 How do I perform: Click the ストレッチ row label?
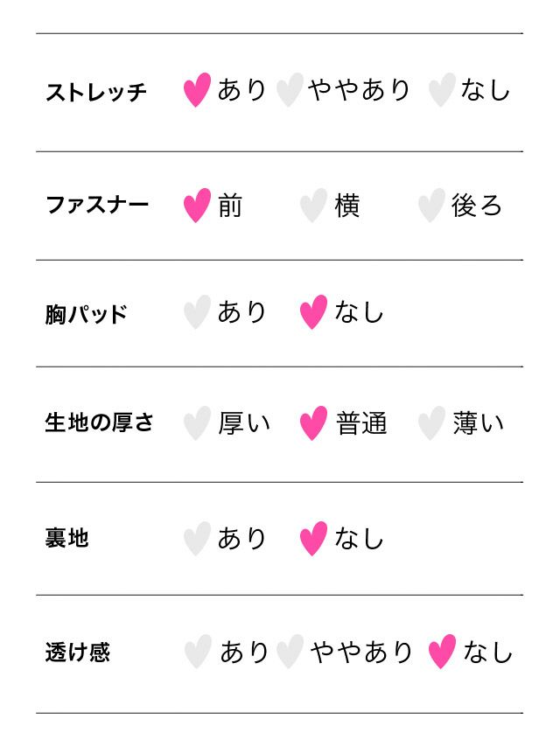click(96, 92)
